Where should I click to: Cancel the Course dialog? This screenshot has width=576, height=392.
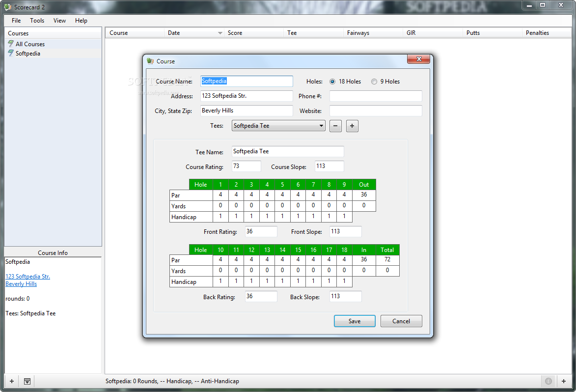tap(401, 321)
